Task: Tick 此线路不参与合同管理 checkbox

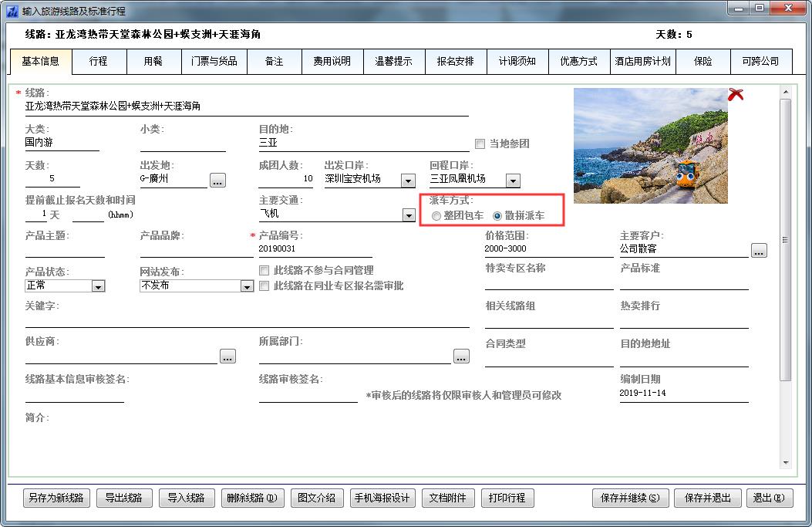Action: (264, 271)
